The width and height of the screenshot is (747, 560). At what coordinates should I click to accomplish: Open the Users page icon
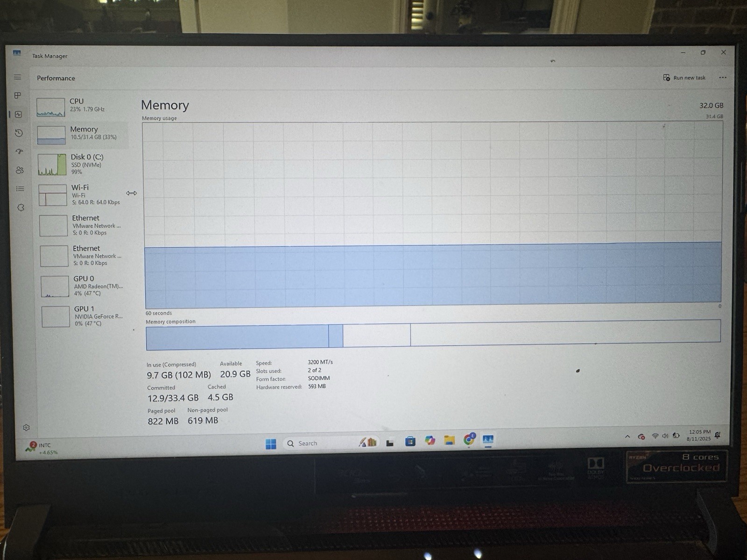[x=20, y=170]
